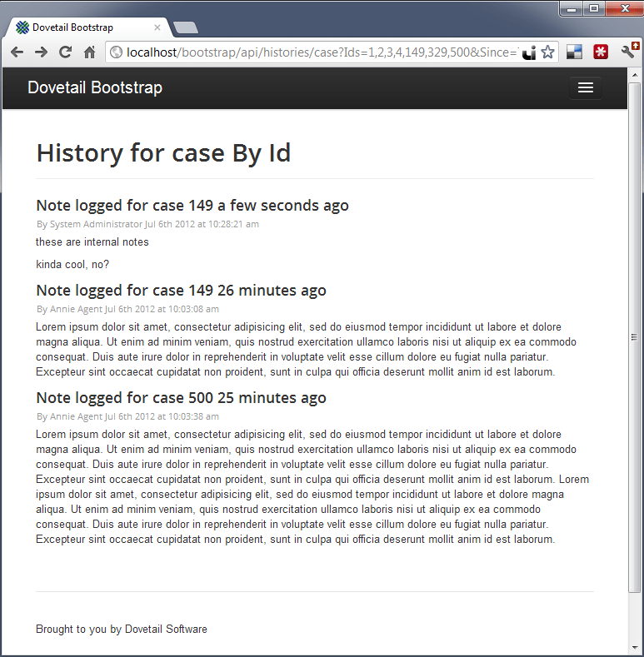Click the page's vertical scrollbar thumb
The height and width of the screenshot is (657, 644).
point(635,336)
